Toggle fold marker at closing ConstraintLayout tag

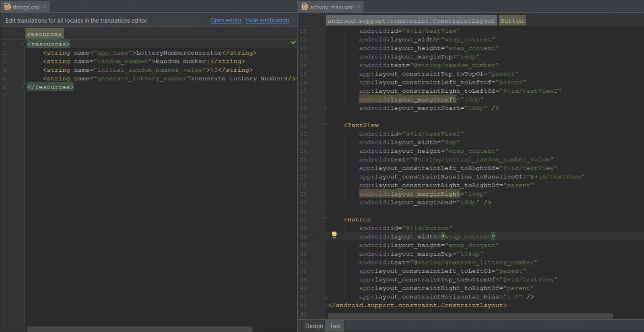325,305
